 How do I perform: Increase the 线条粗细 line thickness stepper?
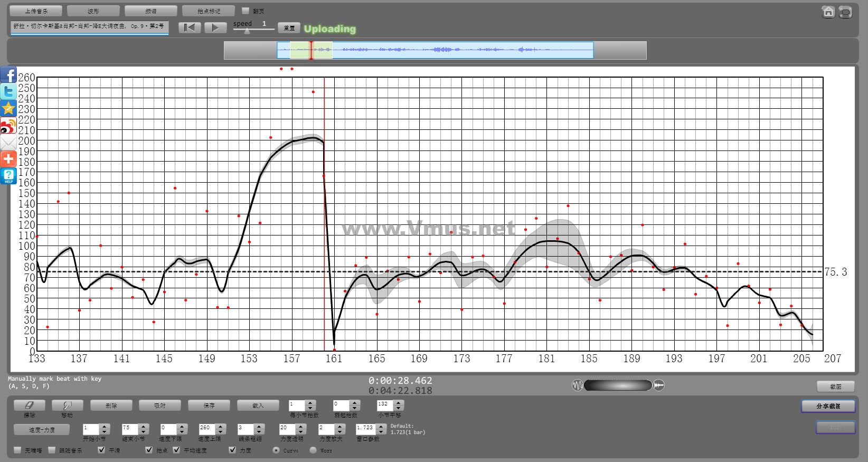click(259, 426)
